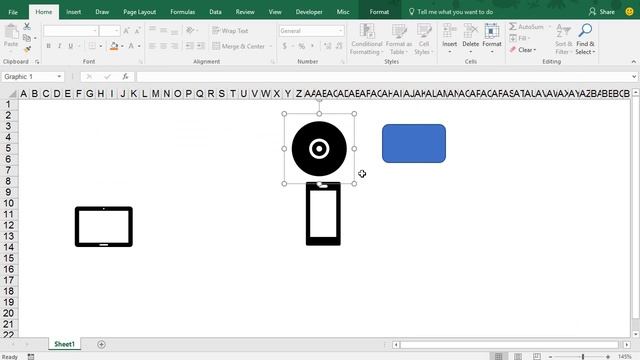Open the Font dialog launcher
The image size is (640, 360).
click(x=140, y=62)
